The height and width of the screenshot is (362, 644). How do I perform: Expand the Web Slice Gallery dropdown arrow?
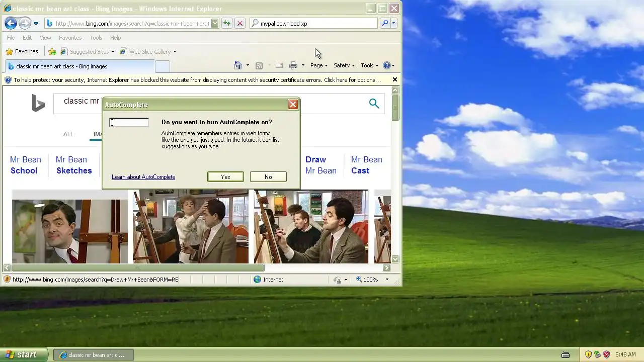pyautogui.click(x=175, y=52)
